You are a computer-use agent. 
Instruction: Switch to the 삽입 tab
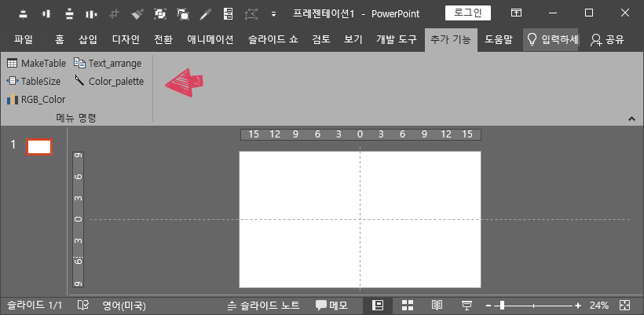[x=88, y=39]
